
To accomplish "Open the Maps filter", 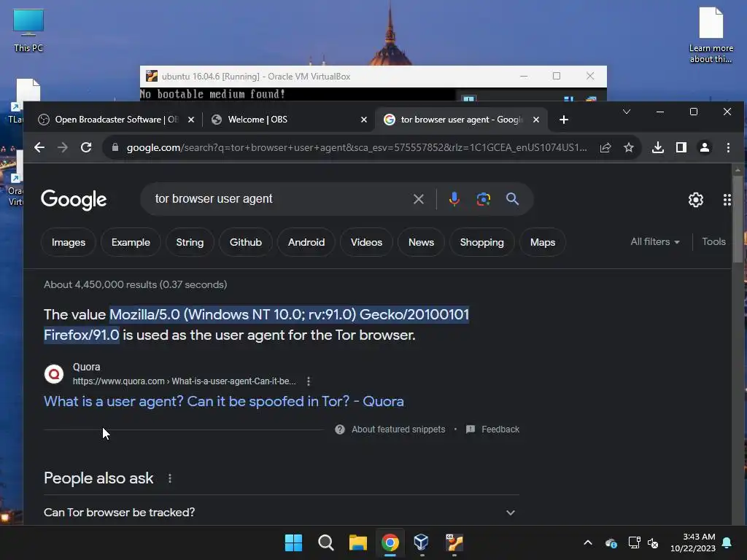I will [x=543, y=242].
